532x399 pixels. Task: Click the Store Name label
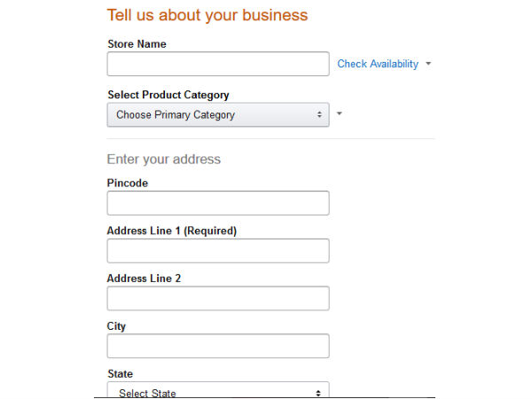coord(137,44)
